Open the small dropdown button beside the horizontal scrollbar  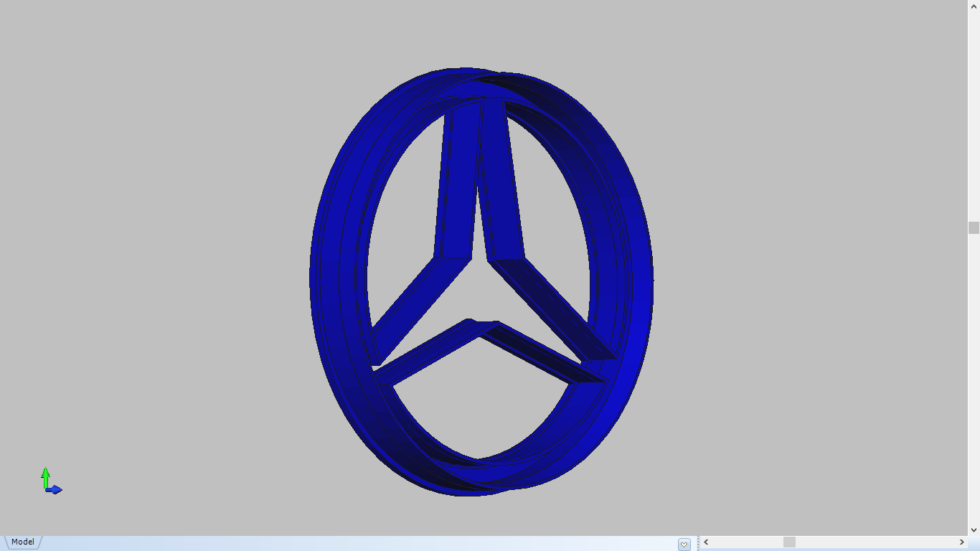click(x=684, y=545)
